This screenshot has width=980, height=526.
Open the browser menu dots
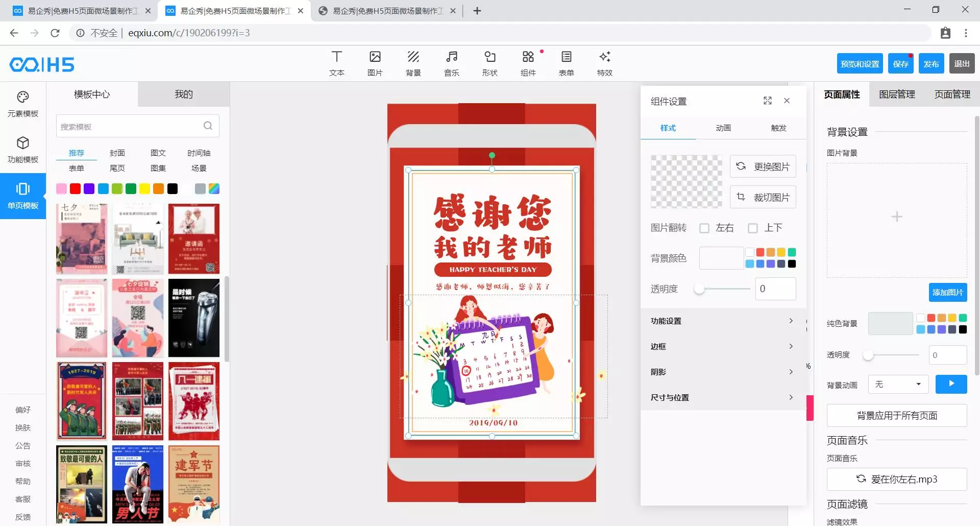966,33
